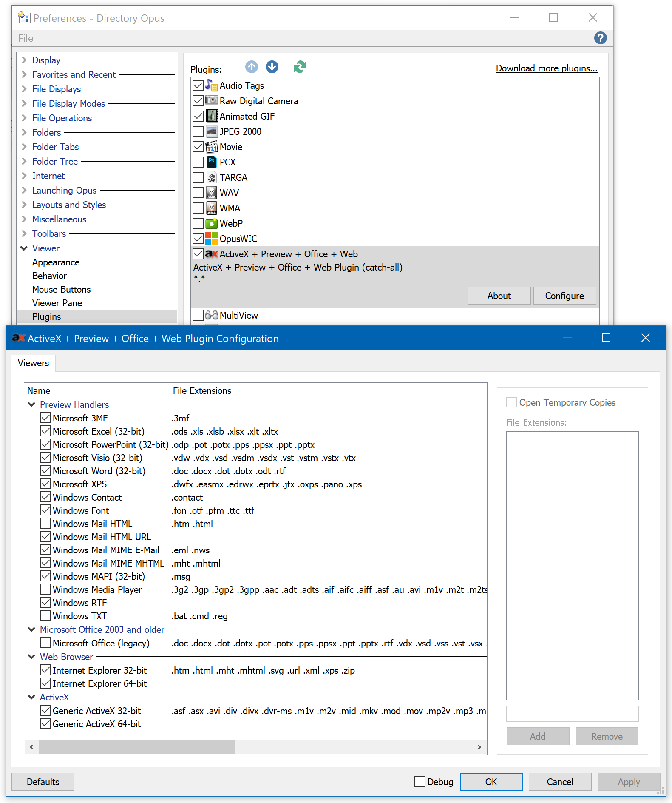Screen dimensions: 672x803
Task: Select the ActiveX plugin icon in list
Action: 211,254
